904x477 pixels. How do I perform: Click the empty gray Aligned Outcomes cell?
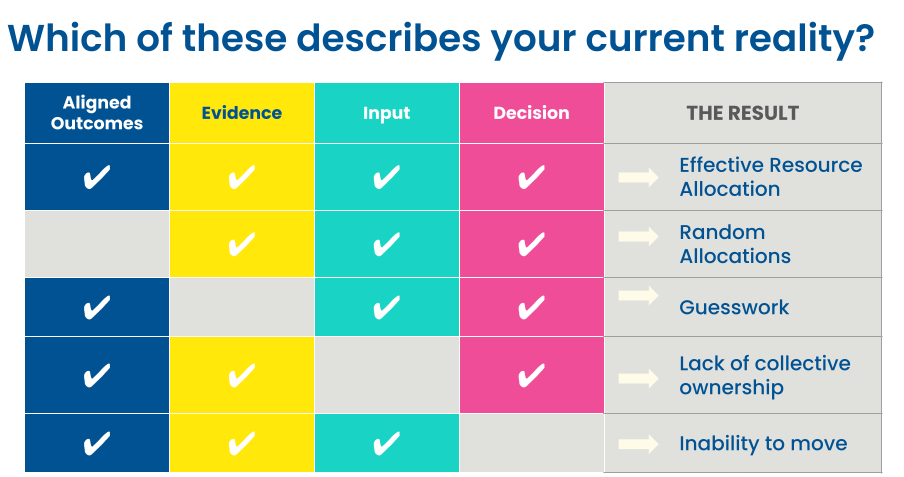97,244
